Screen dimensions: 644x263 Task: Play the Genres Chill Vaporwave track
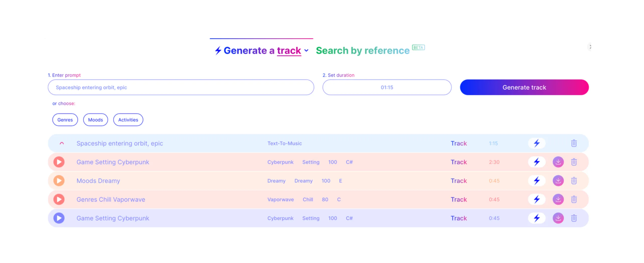click(59, 199)
